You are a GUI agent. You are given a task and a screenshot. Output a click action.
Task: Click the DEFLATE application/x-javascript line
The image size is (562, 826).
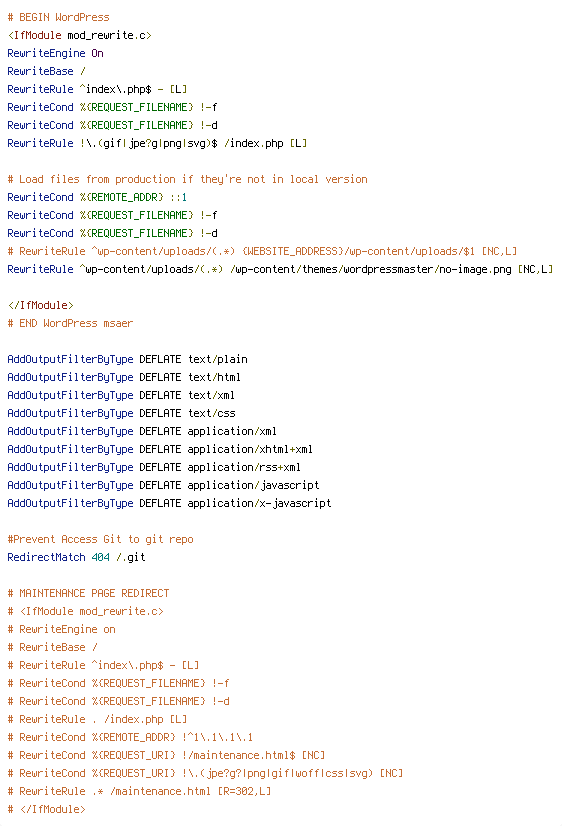169,503
